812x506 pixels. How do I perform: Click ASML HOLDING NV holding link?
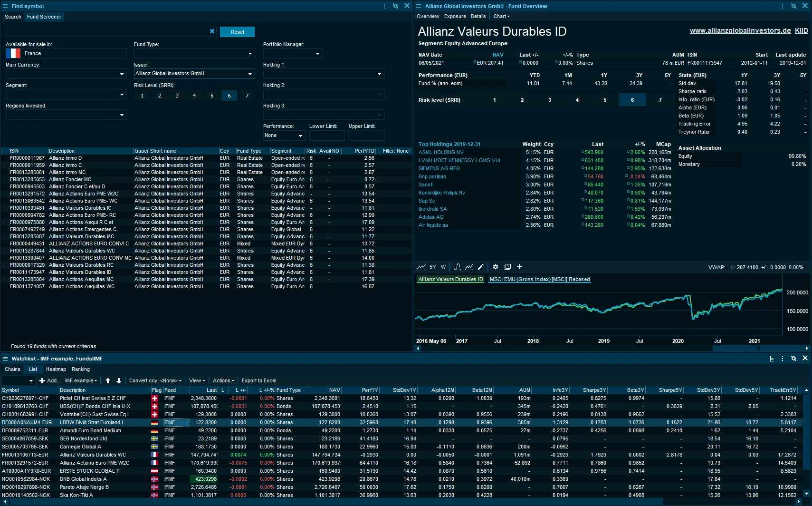(441, 152)
